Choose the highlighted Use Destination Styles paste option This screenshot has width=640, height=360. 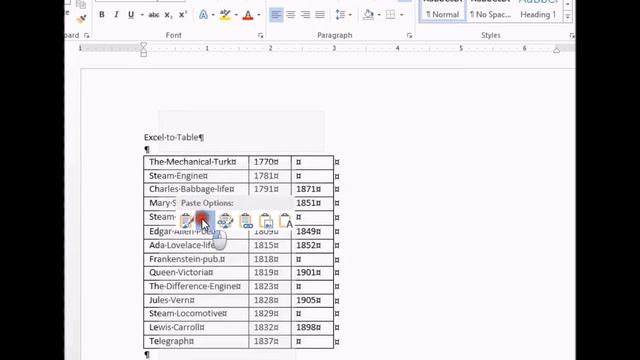(204, 220)
